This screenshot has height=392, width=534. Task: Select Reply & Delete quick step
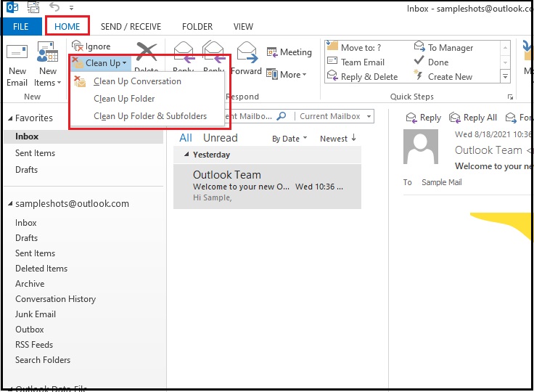pos(362,77)
